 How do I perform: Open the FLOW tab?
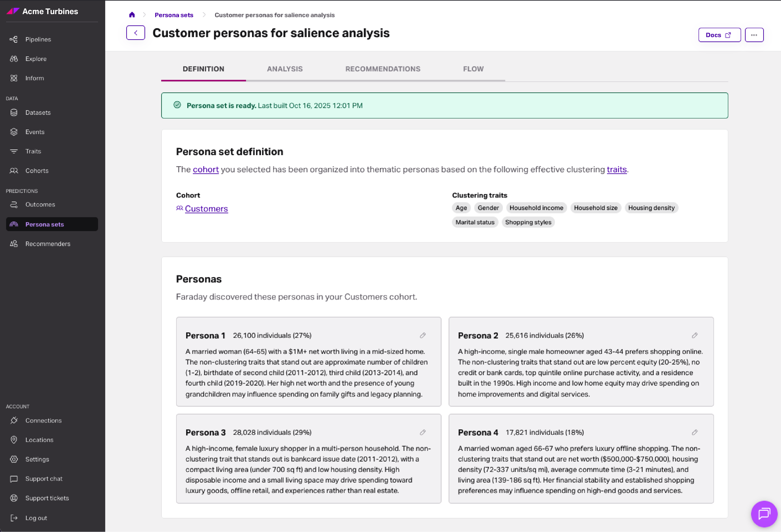point(473,69)
